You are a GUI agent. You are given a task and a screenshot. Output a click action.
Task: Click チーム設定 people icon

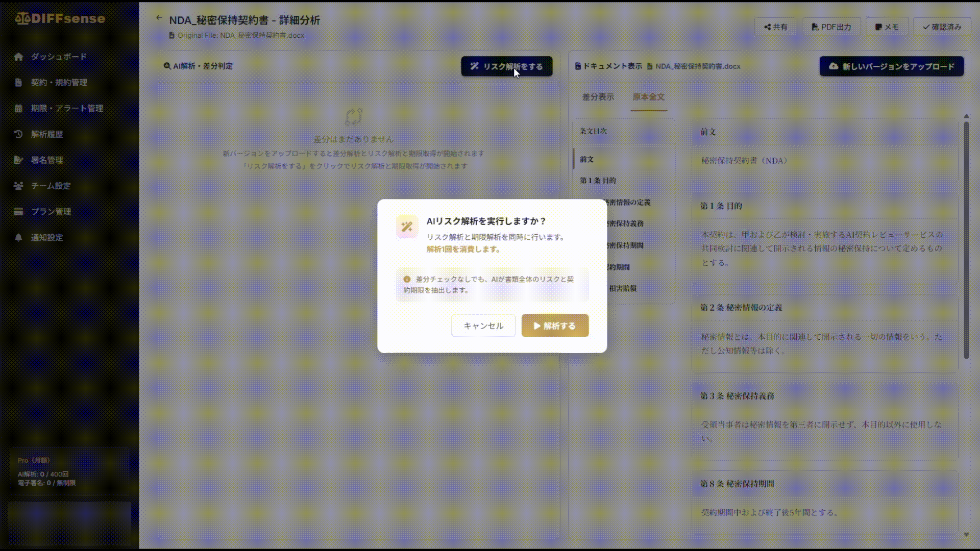pyautogui.click(x=19, y=186)
